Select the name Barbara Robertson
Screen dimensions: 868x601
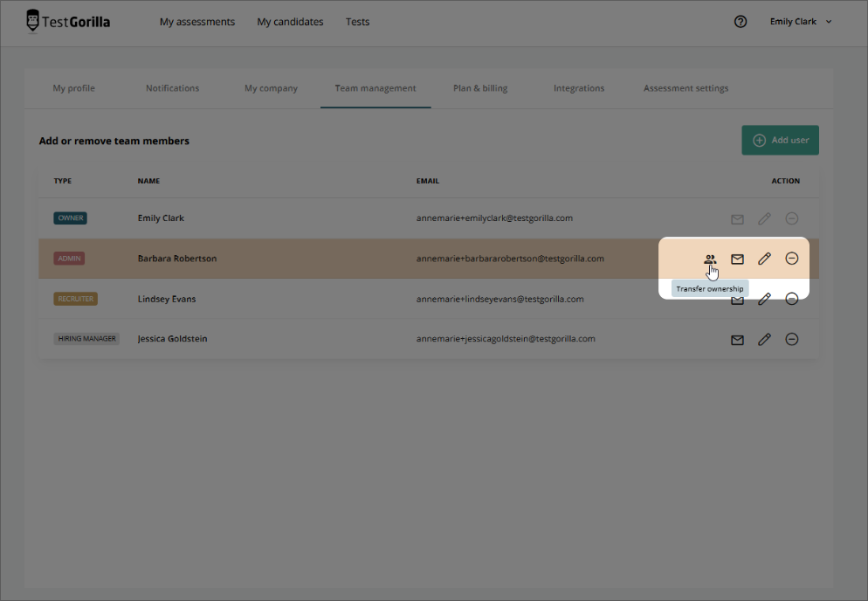pos(177,259)
